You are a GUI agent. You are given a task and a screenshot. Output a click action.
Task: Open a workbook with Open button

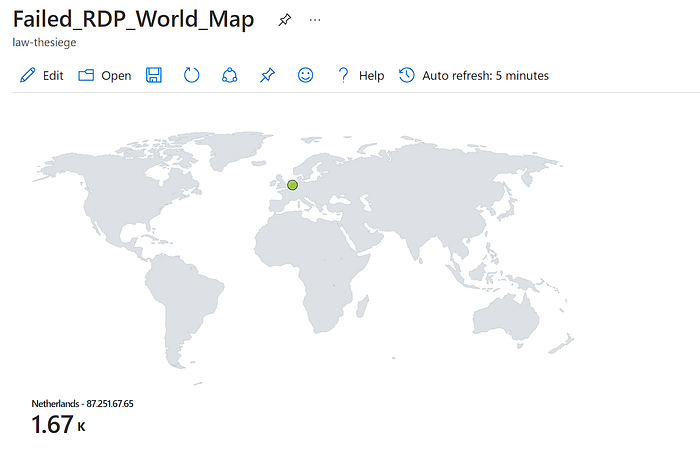pyautogui.click(x=105, y=75)
